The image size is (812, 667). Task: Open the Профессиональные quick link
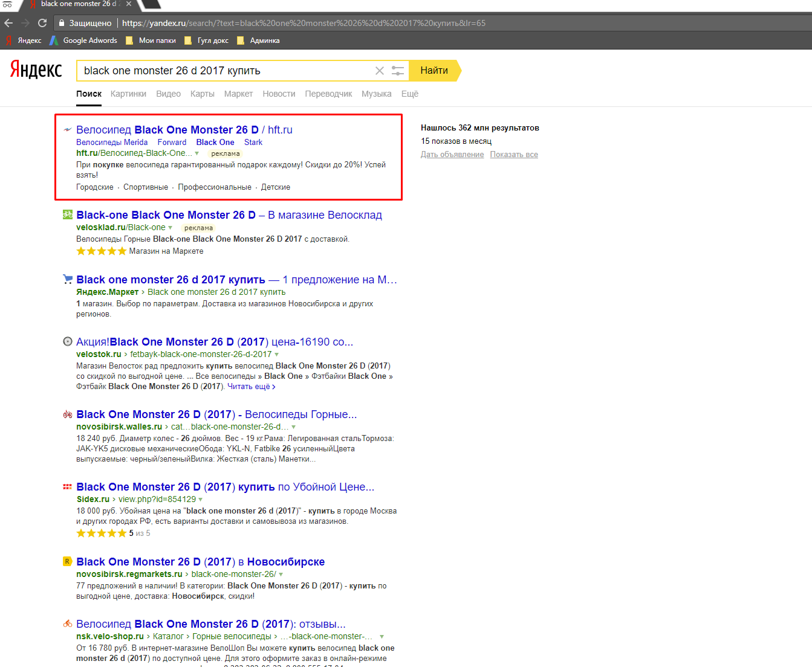point(215,187)
